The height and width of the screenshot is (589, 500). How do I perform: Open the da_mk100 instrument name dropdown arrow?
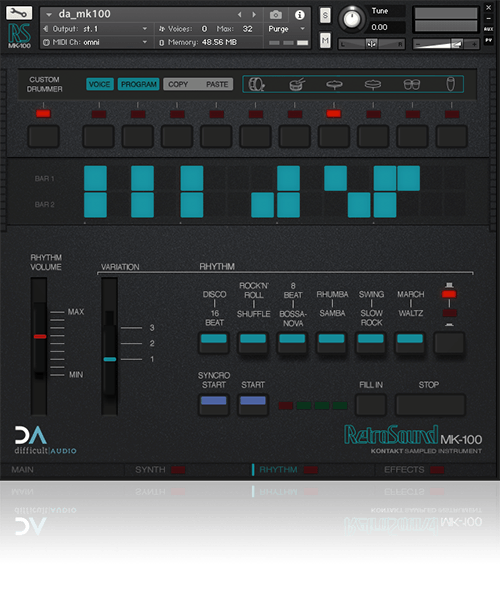point(49,15)
